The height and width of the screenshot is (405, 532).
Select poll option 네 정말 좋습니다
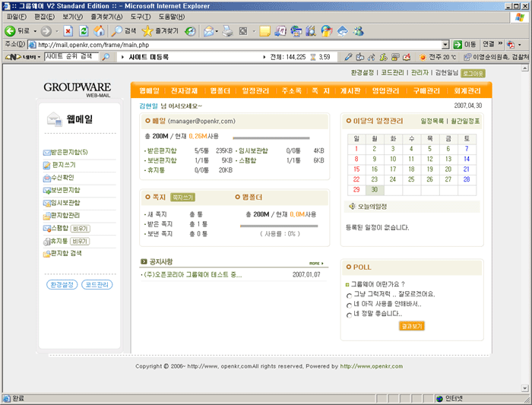[x=349, y=314]
